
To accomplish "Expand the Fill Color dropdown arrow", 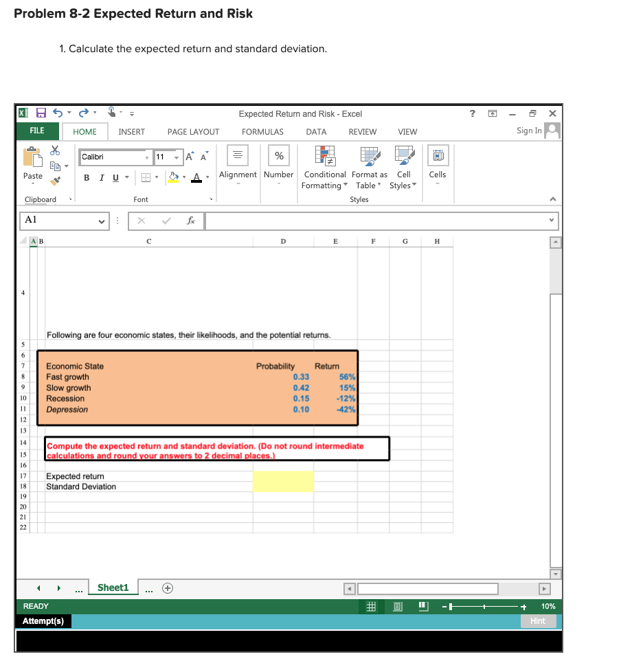I will tap(183, 177).
